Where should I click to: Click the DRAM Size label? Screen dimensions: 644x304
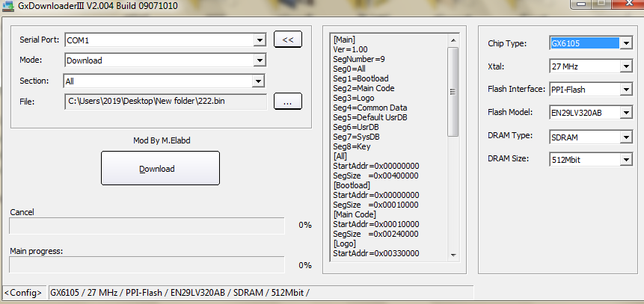tap(508, 158)
